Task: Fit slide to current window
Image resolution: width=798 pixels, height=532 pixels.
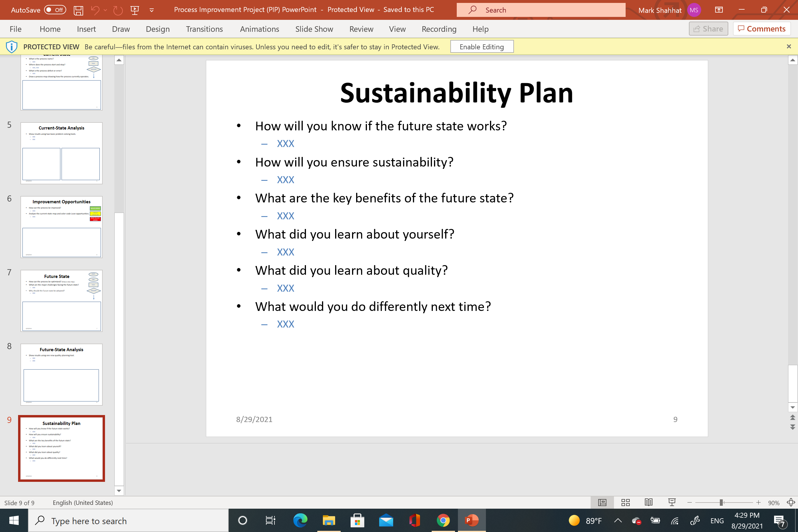Action: click(791, 503)
